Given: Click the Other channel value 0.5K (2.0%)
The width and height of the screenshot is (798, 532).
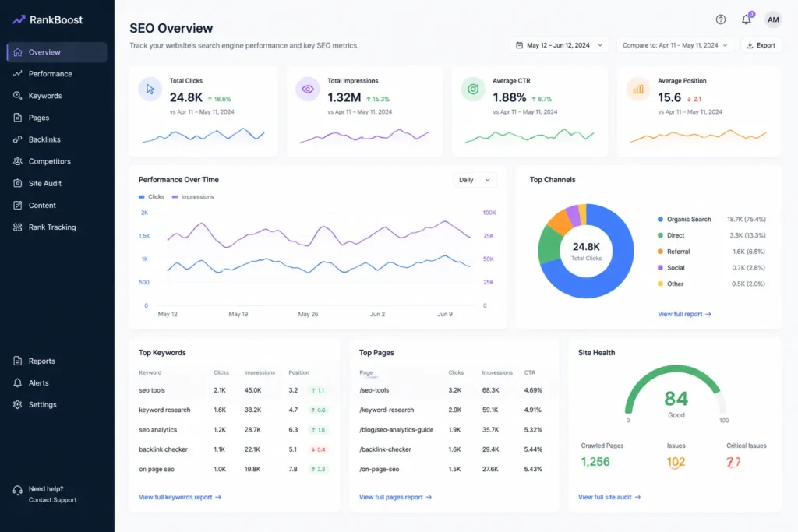Looking at the screenshot, I should pos(748,284).
